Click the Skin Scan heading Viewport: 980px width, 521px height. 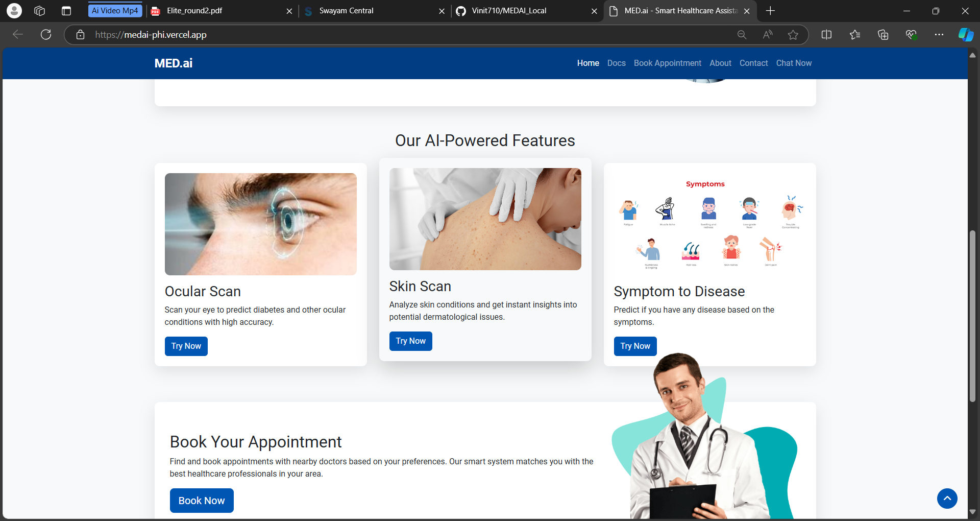(420, 286)
